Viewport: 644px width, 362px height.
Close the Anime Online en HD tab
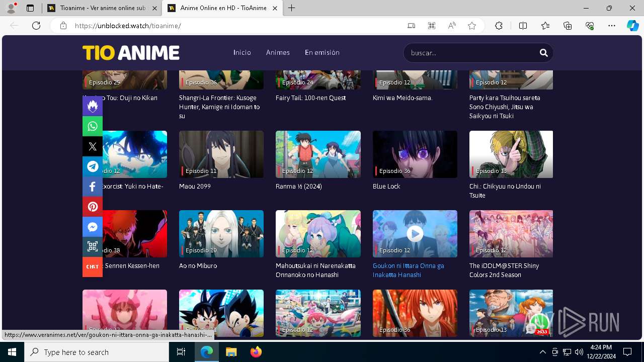coord(275,8)
